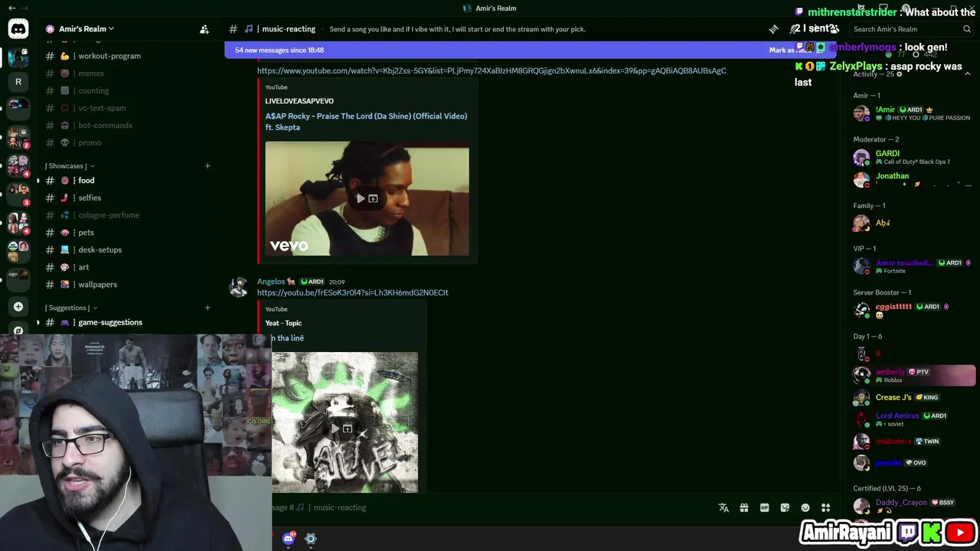Viewport: 980px width, 551px height.
Task: Focus the message box for music-reacting
Action: [x=490, y=507]
